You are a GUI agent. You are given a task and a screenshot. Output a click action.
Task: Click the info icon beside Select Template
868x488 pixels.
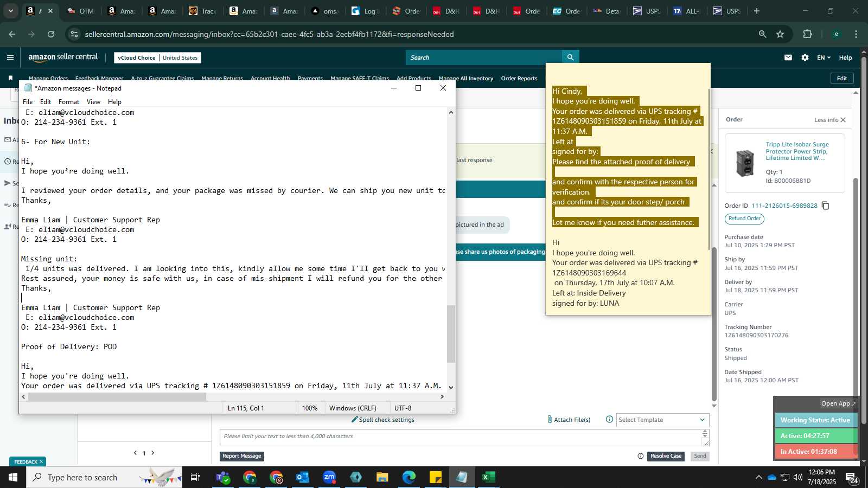[609, 419]
